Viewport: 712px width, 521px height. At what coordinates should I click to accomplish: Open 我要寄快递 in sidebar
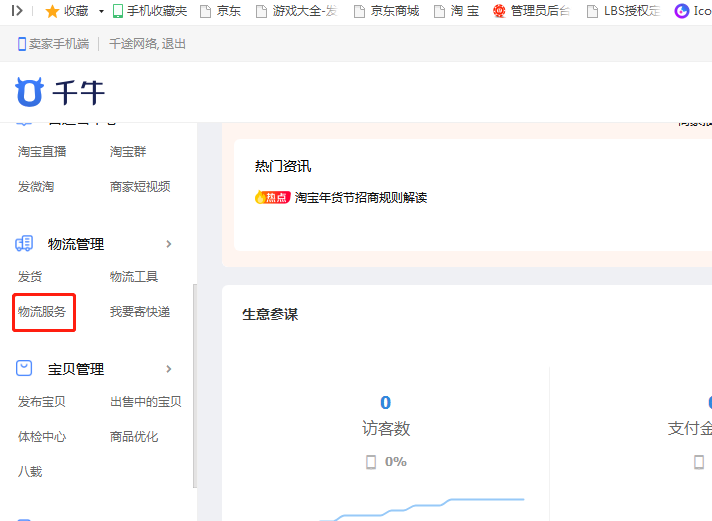click(140, 312)
